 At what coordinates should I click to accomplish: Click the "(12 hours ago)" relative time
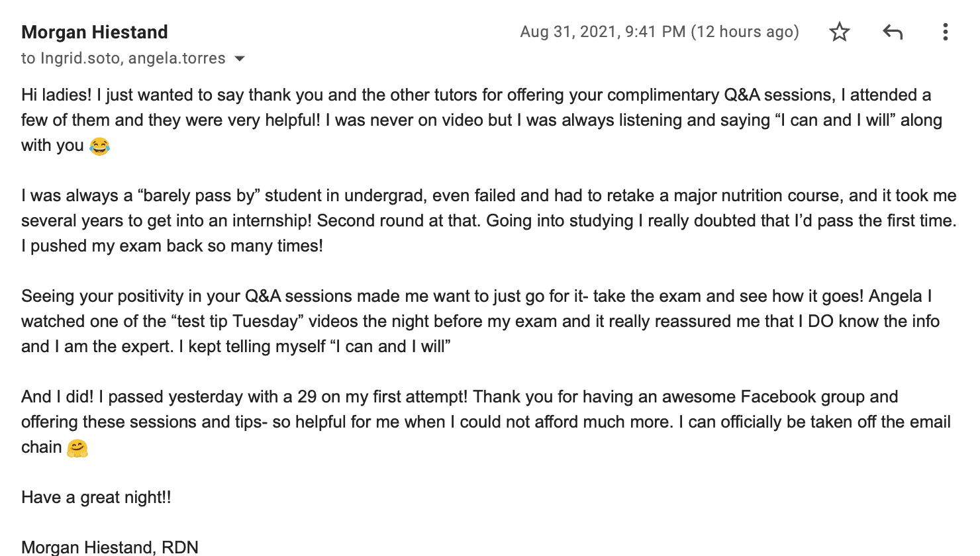pos(745,32)
